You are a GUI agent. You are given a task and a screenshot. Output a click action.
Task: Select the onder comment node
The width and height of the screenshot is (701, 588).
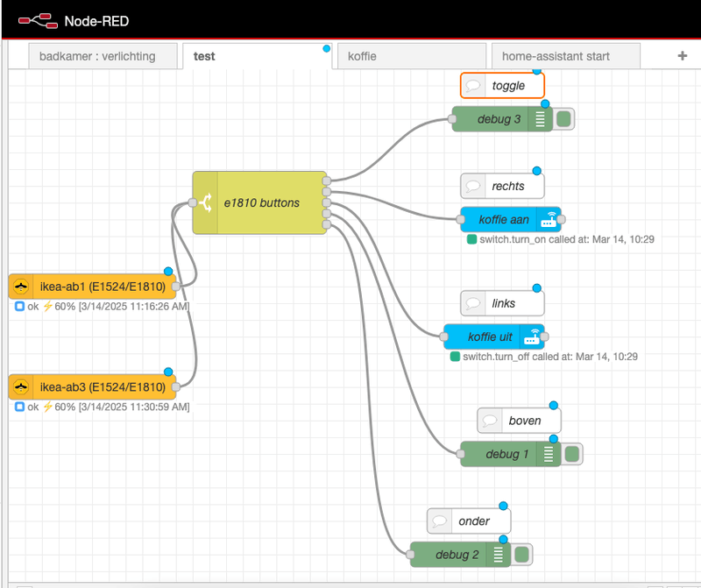[x=469, y=521]
